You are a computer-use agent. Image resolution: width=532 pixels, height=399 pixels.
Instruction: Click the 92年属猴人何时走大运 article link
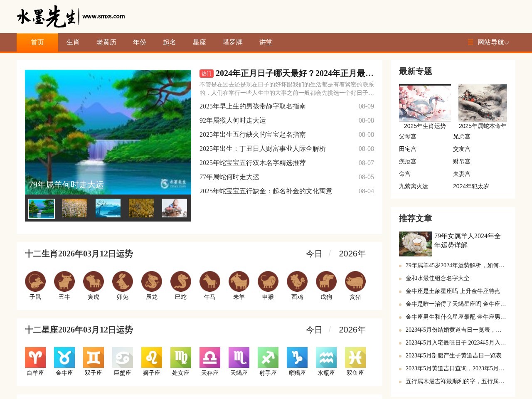[233, 121]
